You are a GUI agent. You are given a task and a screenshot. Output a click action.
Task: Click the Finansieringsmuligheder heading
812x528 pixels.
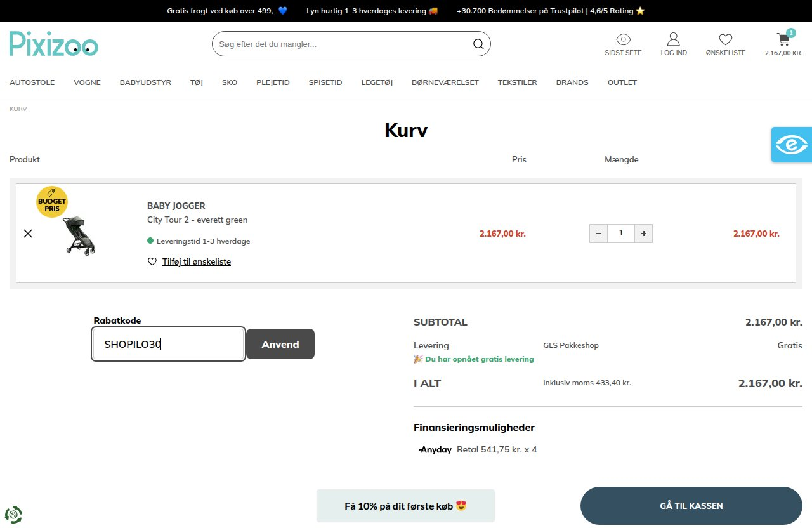474,428
